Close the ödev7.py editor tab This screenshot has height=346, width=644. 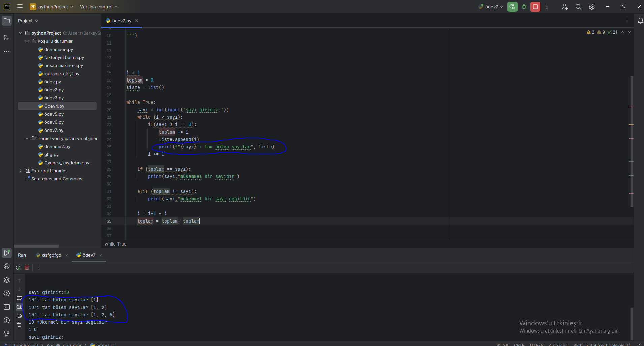137,21
